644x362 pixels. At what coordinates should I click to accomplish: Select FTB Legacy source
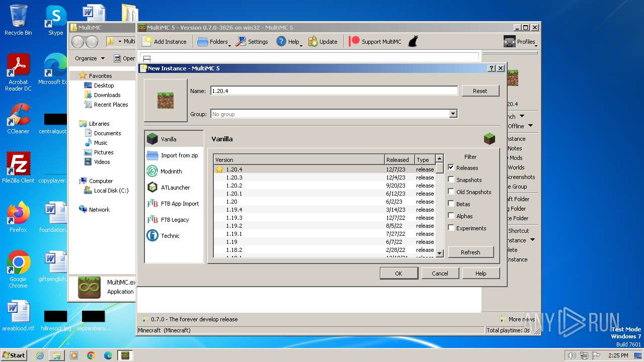(174, 220)
